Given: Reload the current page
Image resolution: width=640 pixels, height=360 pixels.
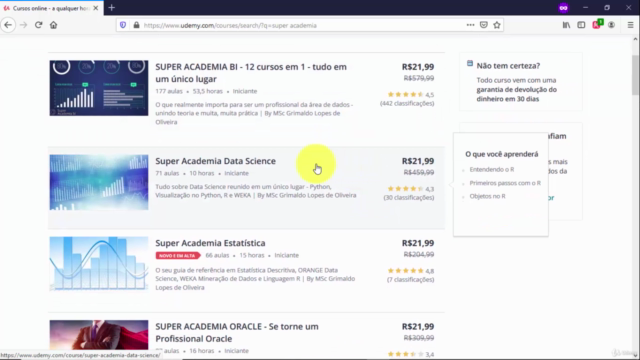Looking at the screenshot, I should point(38,25).
